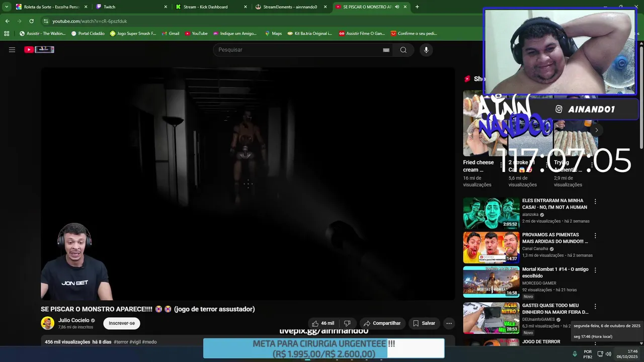Click the taskbar microphone icon
644x362 pixels.
[x=575, y=354]
